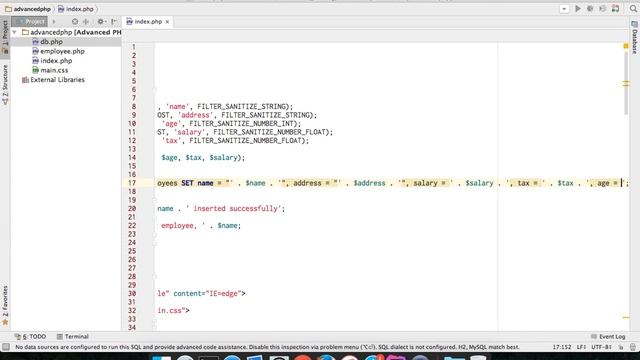Open the Project view selector

tap(30, 22)
